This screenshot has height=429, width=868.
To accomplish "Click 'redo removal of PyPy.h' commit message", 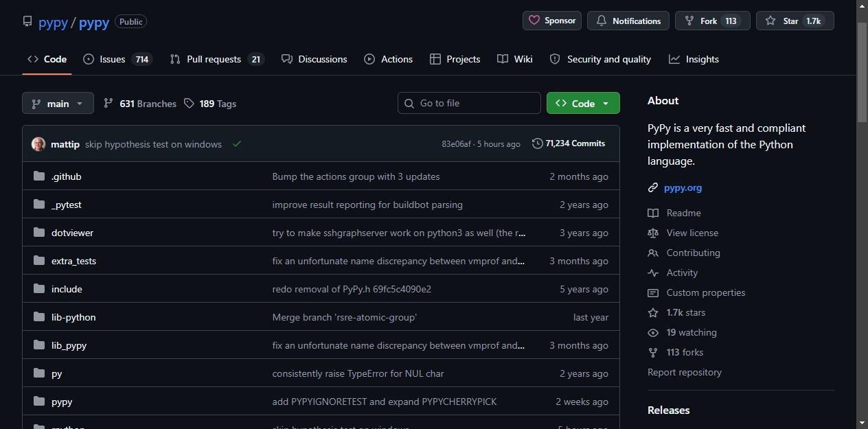I will point(352,289).
